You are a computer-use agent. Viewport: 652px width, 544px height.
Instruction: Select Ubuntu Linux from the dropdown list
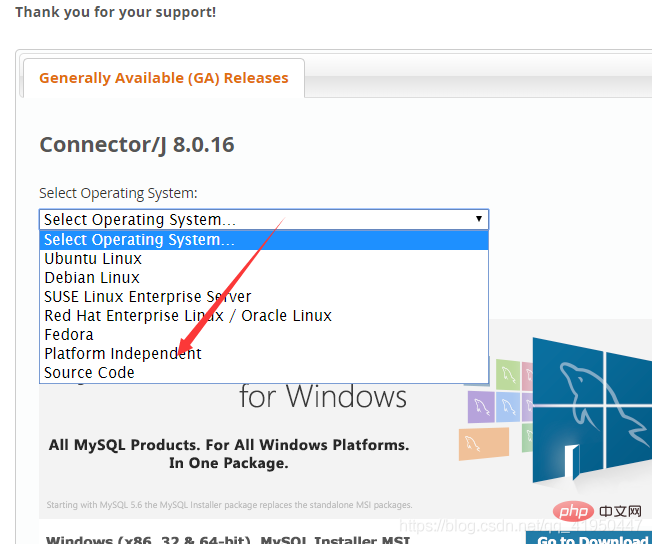(264, 259)
